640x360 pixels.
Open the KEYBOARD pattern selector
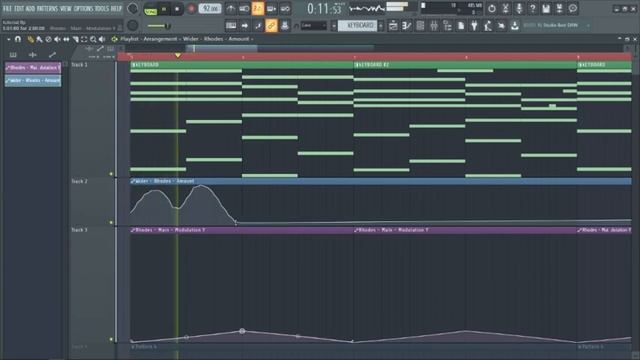(x=358, y=26)
